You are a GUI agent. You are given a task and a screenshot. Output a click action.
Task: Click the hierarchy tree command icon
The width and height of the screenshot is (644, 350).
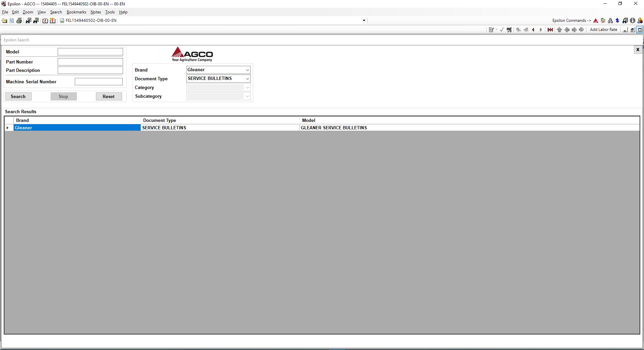tap(610, 20)
